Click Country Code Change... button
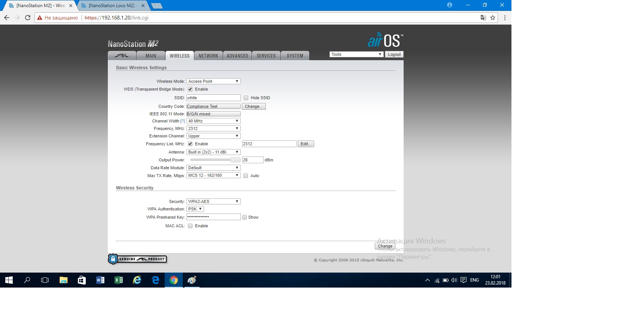 [254, 106]
